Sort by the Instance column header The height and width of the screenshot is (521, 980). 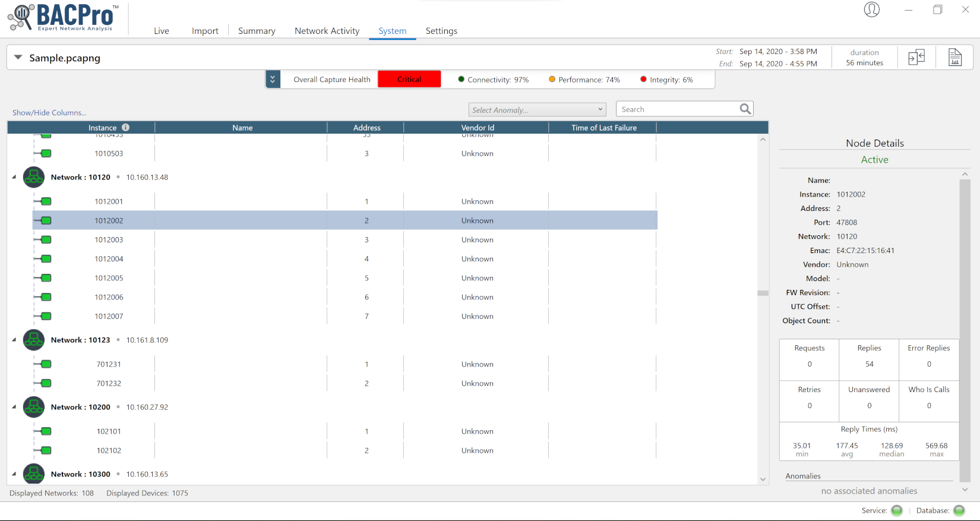[102, 128]
